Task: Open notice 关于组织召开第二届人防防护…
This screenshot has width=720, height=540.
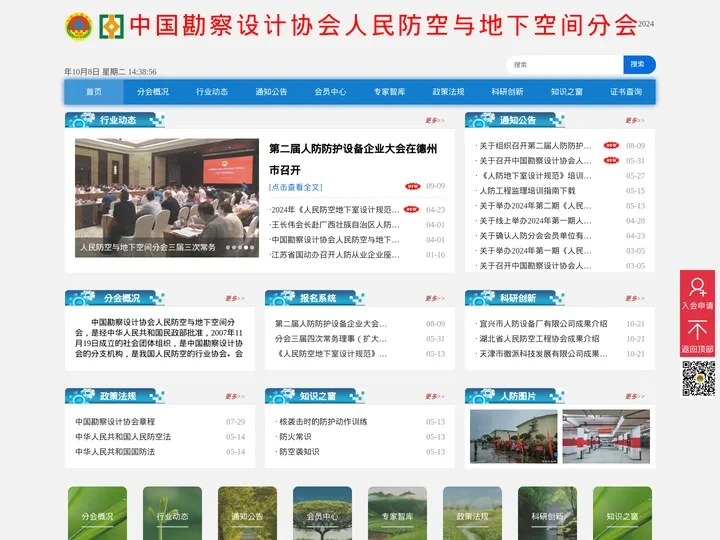Action: point(535,146)
